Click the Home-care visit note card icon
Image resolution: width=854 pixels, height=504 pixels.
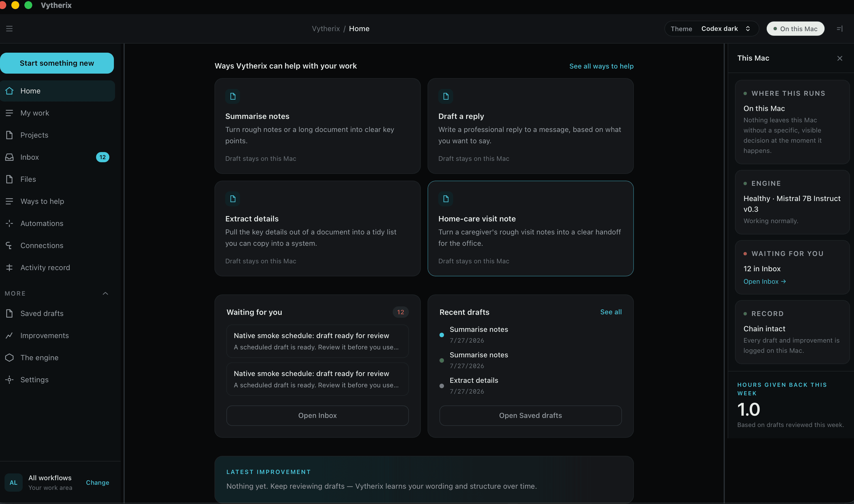click(x=446, y=199)
